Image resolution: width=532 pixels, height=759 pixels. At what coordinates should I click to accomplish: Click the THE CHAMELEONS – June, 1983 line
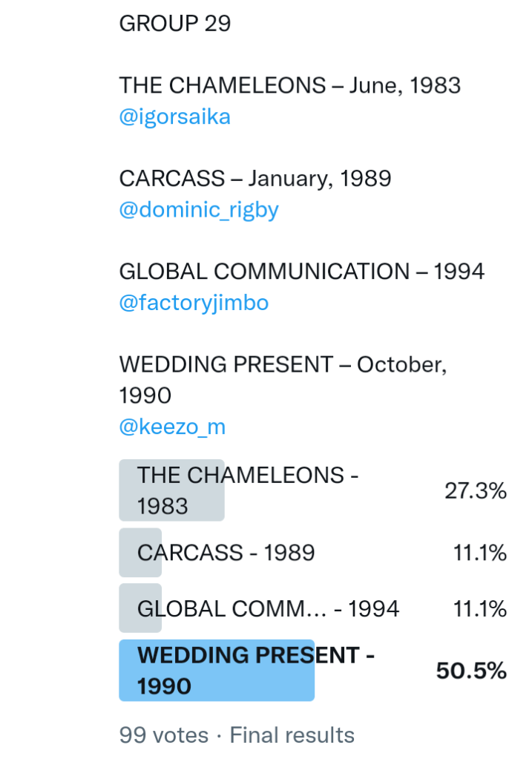[289, 85]
